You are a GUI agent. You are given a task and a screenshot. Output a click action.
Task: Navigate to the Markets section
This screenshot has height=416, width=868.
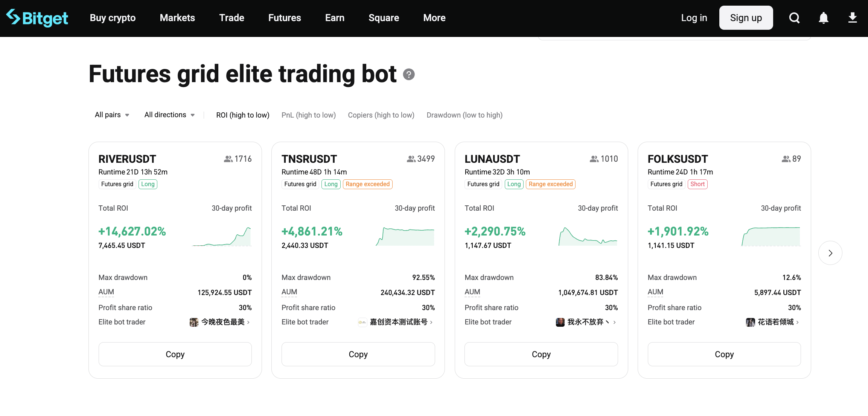[177, 17]
